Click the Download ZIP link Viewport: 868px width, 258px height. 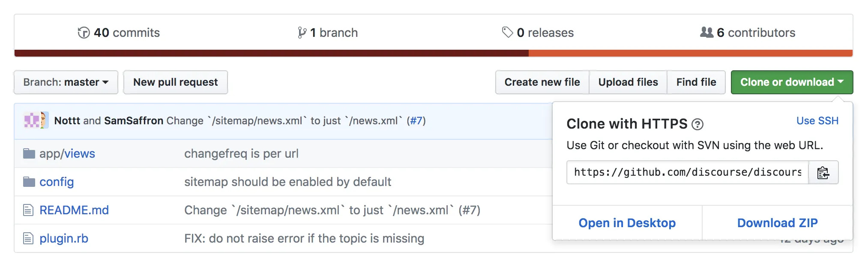click(x=777, y=223)
